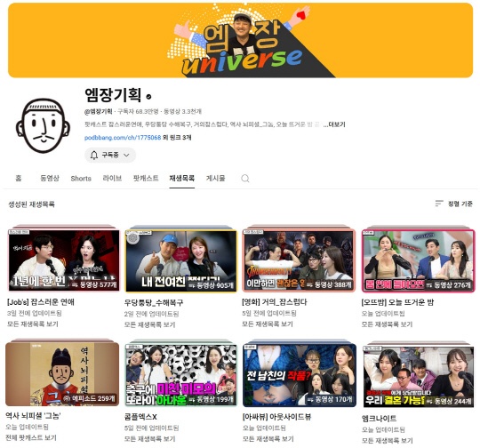Click 전체 팟캐스트 보기 under 역사 뇌피셜
480x448 pixels.
[x=31, y=438]
